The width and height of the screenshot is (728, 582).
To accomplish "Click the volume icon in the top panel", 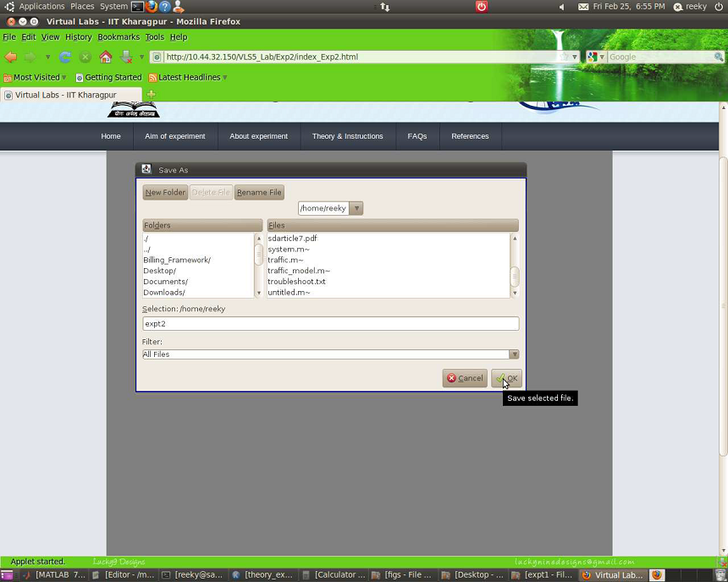I will [561, 7].
